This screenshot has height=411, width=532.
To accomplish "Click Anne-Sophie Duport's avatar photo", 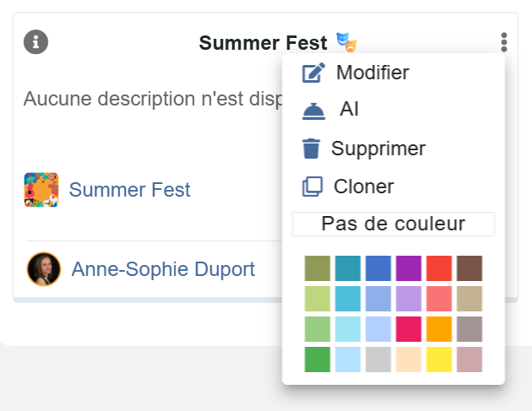I will pos(44,269).
